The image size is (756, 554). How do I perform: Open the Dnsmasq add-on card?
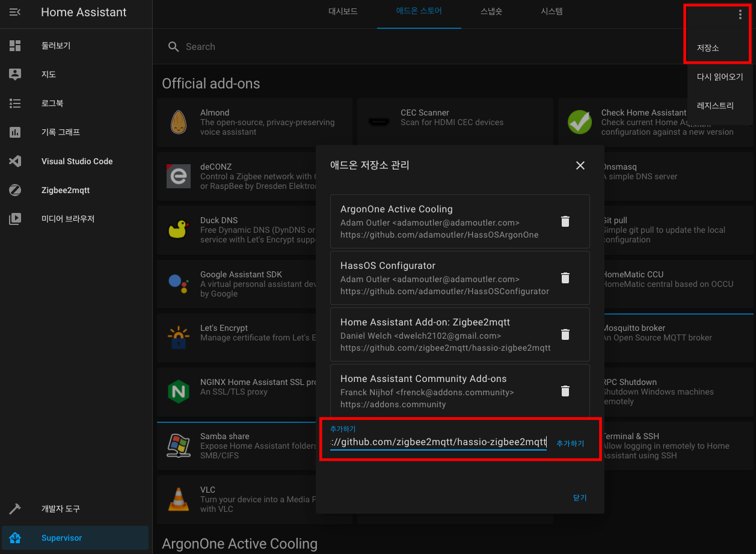[678, 176]
